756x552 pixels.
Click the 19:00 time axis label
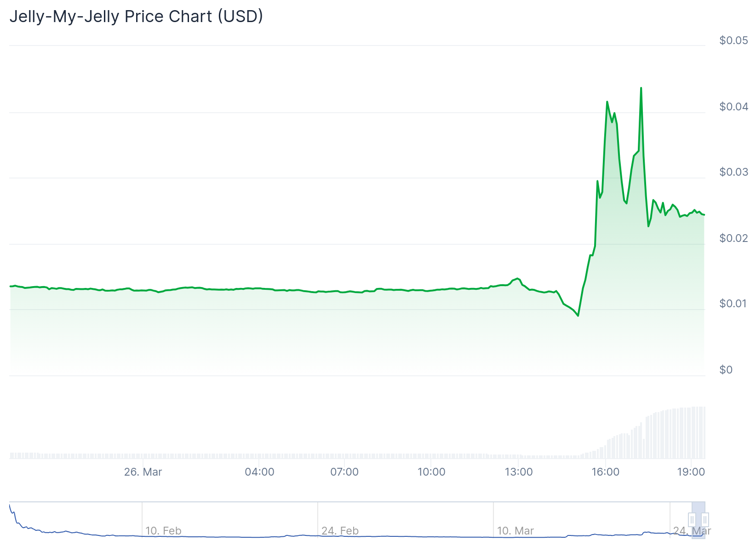[x=691, y=472]
